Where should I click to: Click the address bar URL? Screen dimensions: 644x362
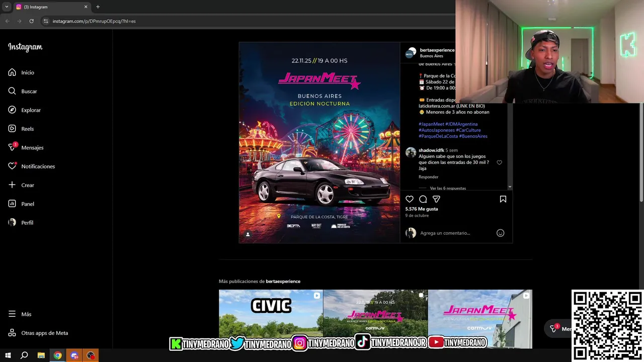(94, 21)
